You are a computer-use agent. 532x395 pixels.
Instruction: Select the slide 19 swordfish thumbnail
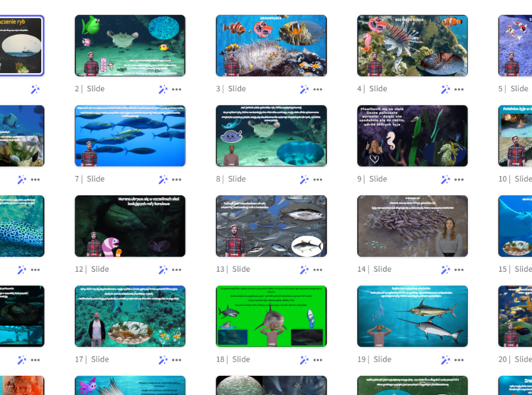[x=412, y=316]
